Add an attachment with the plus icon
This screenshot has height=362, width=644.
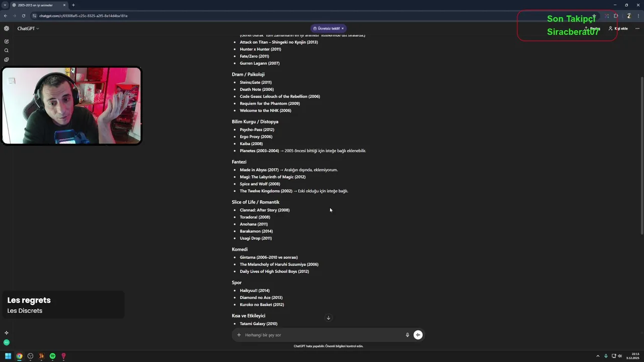[x=239, y=335]
